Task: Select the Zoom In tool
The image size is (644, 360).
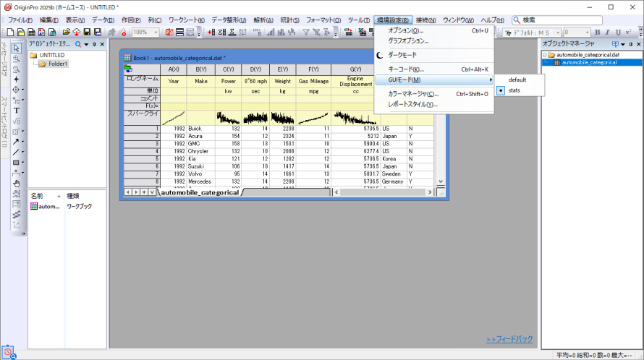Action: 16,59
